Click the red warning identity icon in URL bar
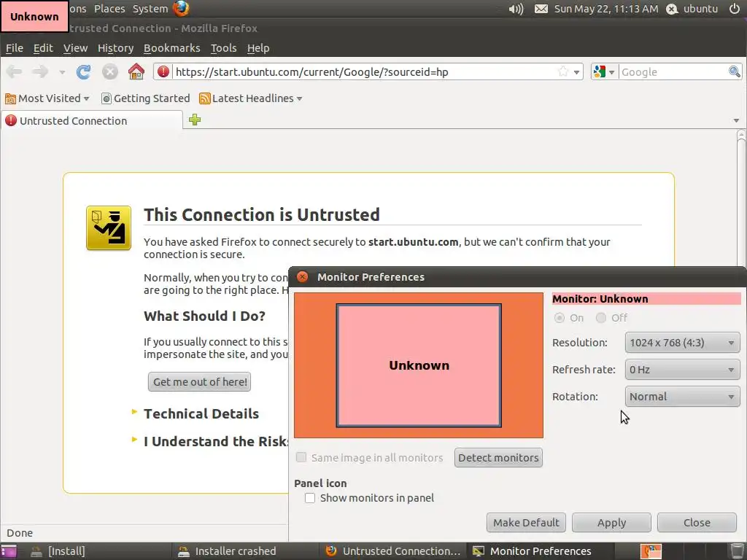The height and width of the screenshot is (560, 747). tap(163, 72)
